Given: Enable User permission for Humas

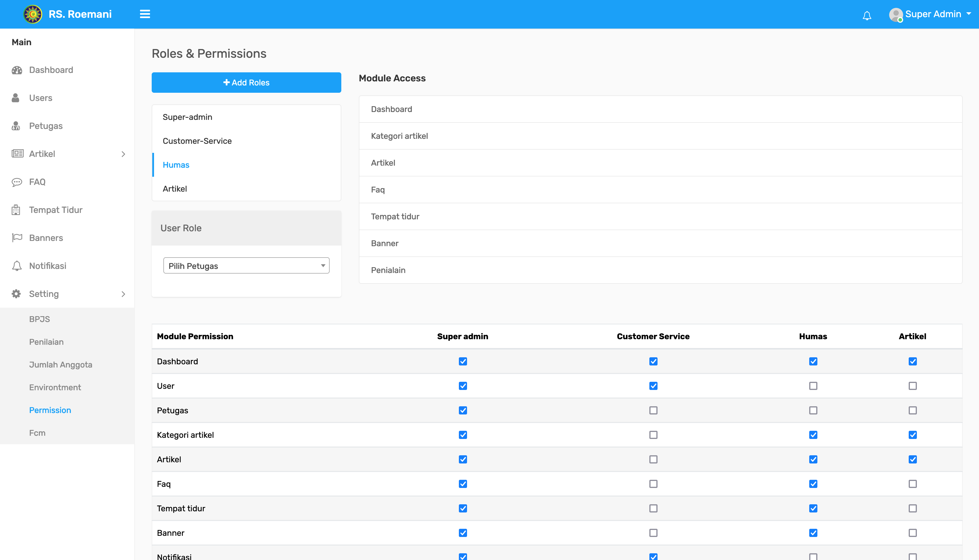Looking at the screenshot, I should pos(813,386).
